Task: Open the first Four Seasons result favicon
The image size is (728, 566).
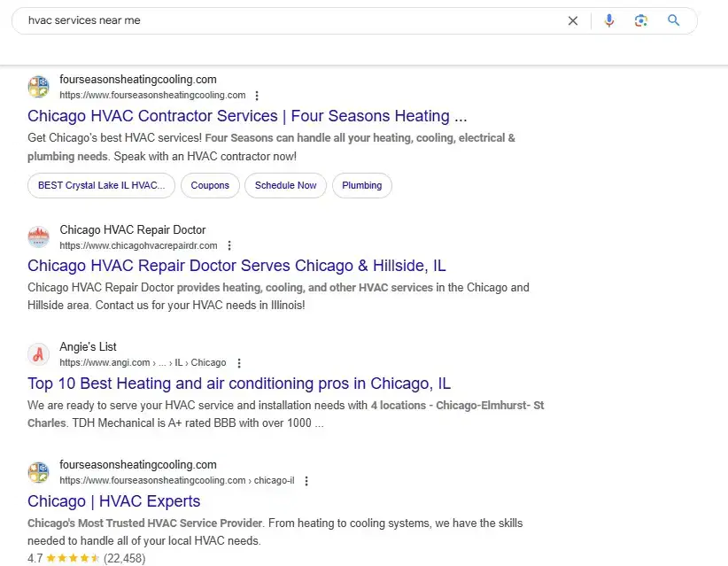Action: pyautogui.click(x=39, y=87)
